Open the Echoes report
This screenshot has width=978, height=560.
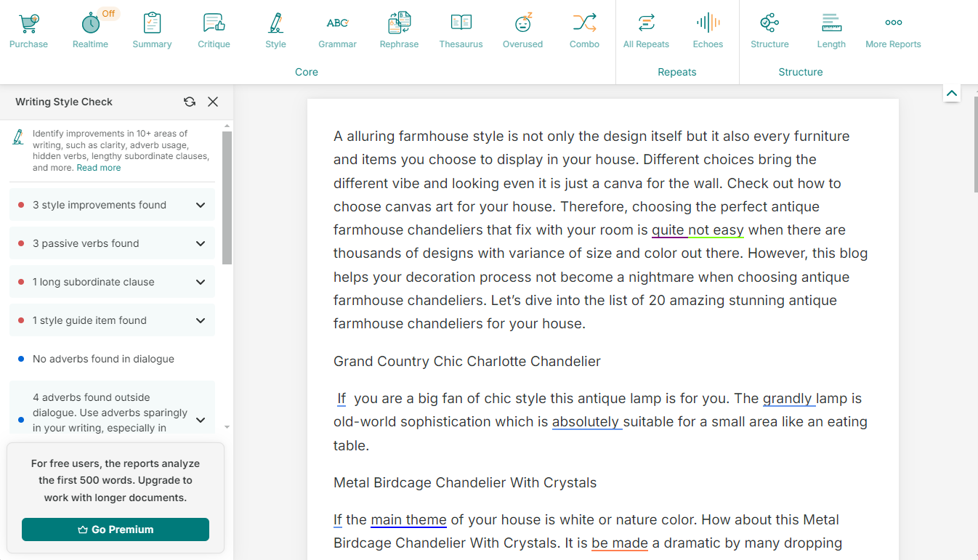[708, 24]
